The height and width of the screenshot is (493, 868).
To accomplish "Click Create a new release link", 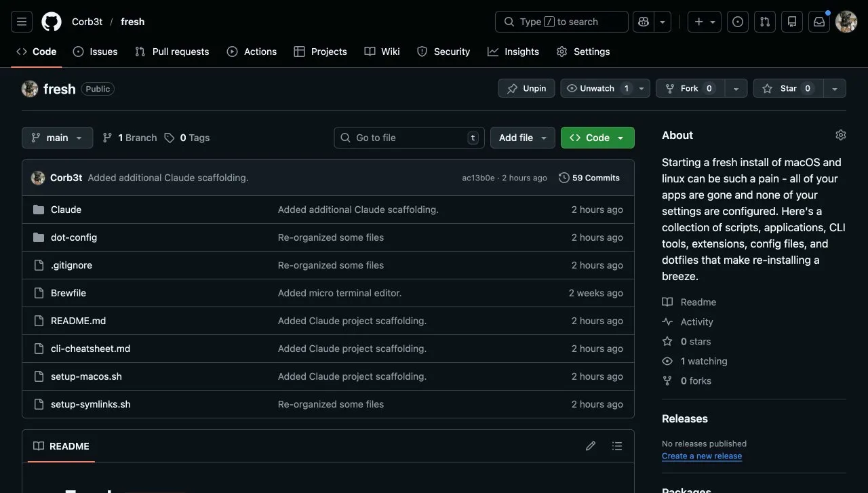I will pyautogui.click(x=702, y=456).
